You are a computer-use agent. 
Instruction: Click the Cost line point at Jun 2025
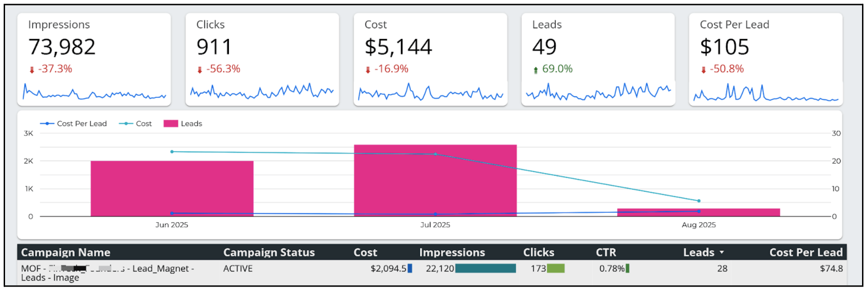pos(172,152)
